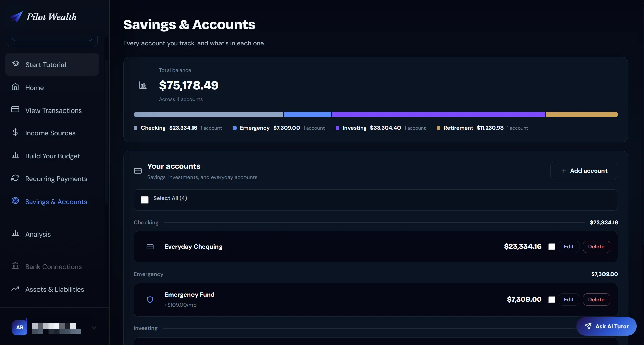The width and height of the screenshot is (644, 345).
Task: Click the Assets & Liabilities trend icon
Action: pos(15,289)
